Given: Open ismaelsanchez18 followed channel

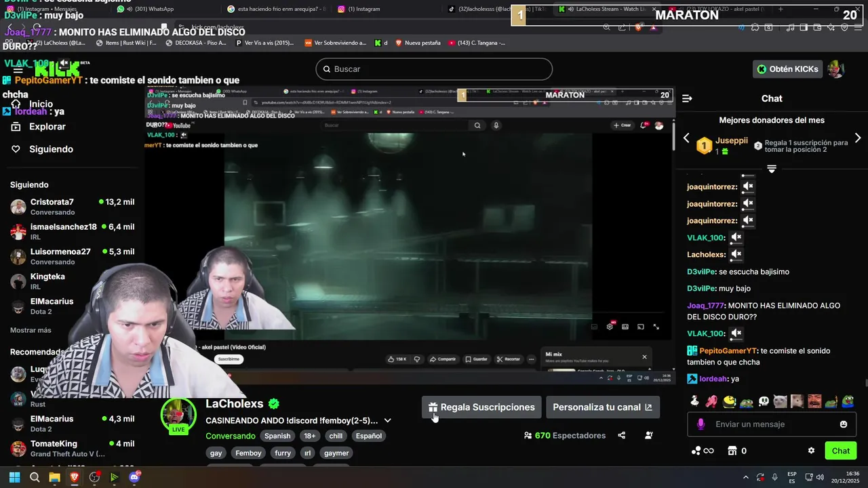Looking at the screenshot, I should tap(73, 232).
